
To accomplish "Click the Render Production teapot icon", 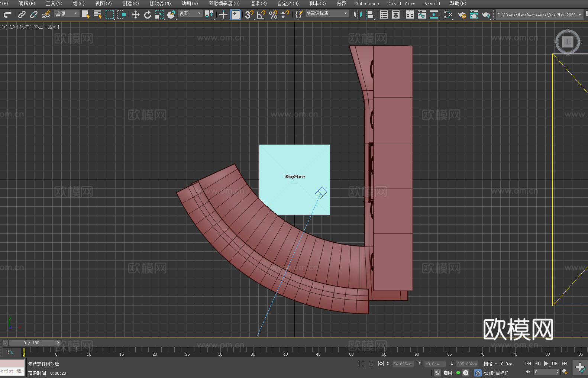I will (486, 14).
